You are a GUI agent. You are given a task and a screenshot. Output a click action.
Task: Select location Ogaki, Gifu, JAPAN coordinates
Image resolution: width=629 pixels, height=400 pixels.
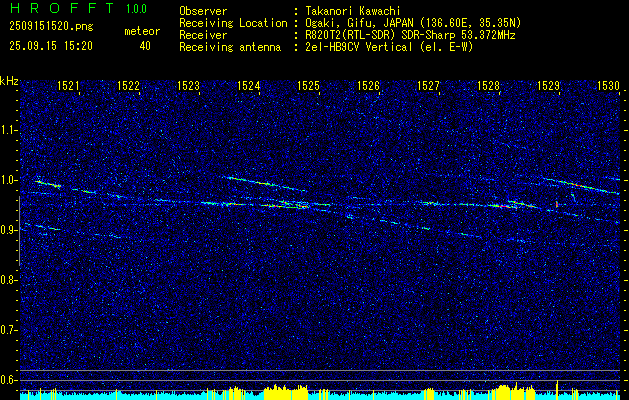(x=413, y=23)
